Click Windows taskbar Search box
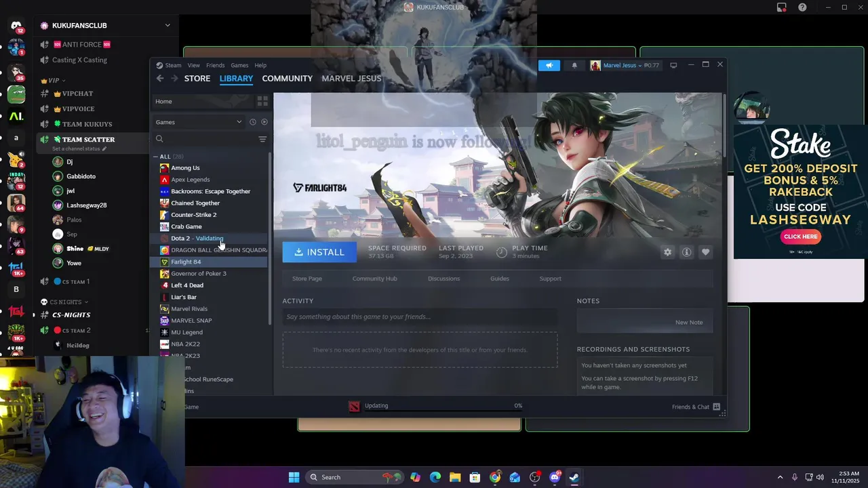The height and width of the screenshot is (488, 868). tap(353, 477)
